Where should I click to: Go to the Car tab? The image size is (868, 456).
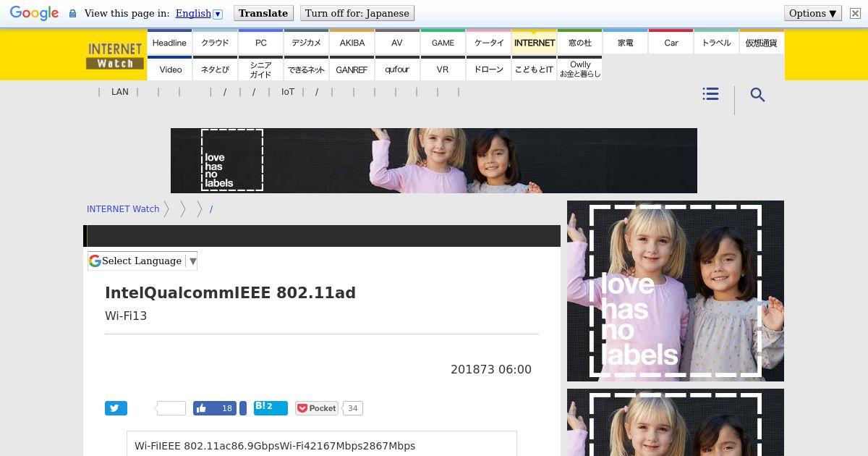click(671, 43)
